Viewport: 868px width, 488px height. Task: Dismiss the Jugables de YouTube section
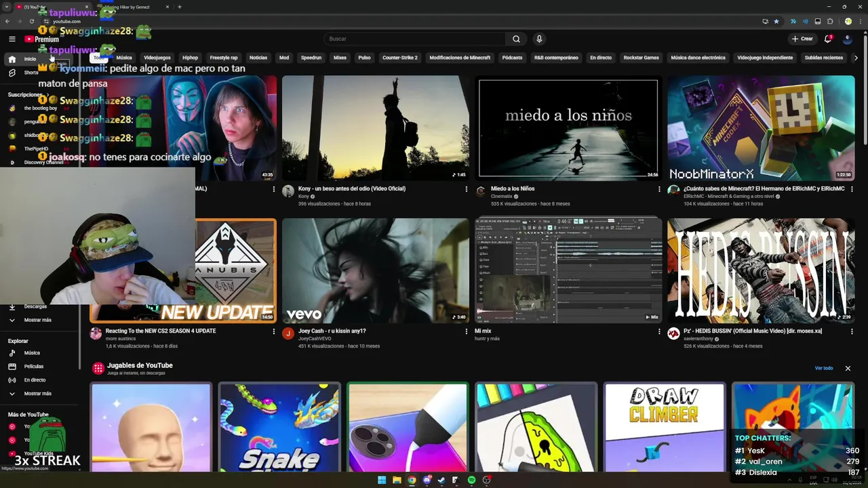pos(848,368)
